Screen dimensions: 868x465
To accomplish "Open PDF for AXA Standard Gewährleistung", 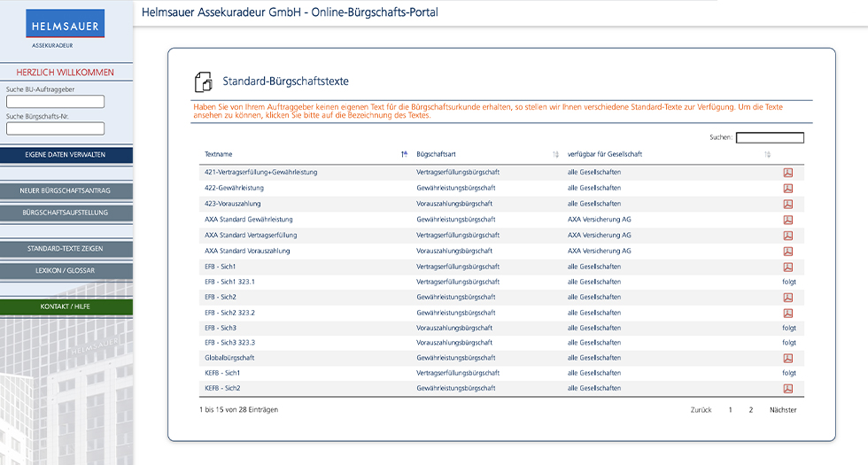I will (x=787, y=220).
